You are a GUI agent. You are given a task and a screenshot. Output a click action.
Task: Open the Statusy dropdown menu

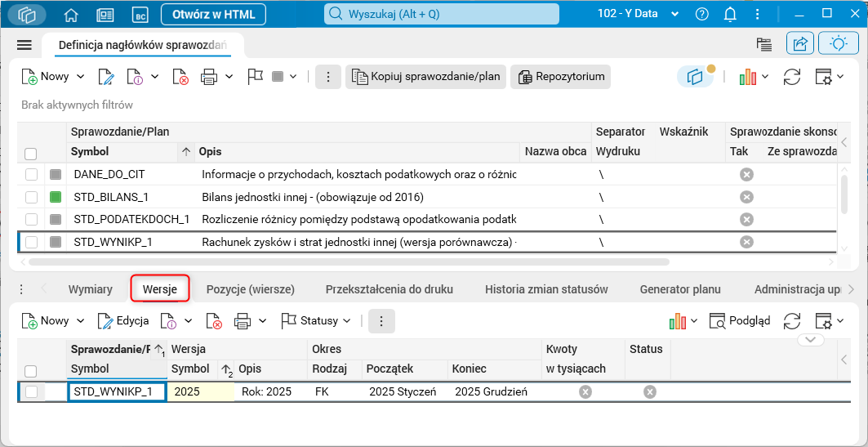[x=317, y=321]
